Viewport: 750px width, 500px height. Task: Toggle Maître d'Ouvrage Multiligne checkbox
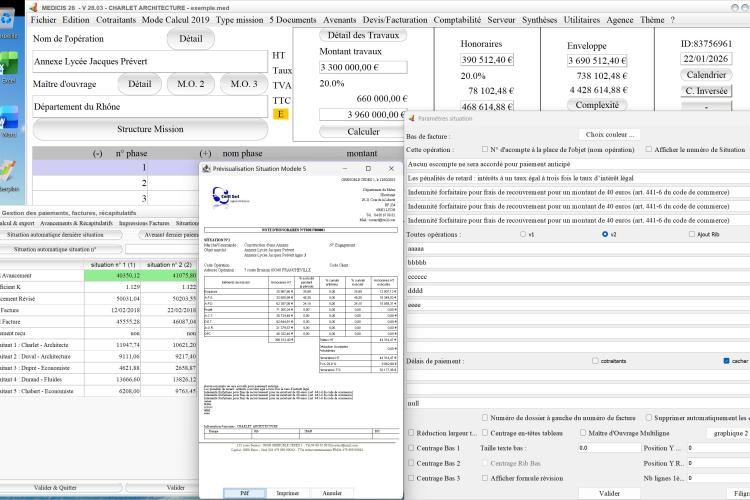pos(583,433)
